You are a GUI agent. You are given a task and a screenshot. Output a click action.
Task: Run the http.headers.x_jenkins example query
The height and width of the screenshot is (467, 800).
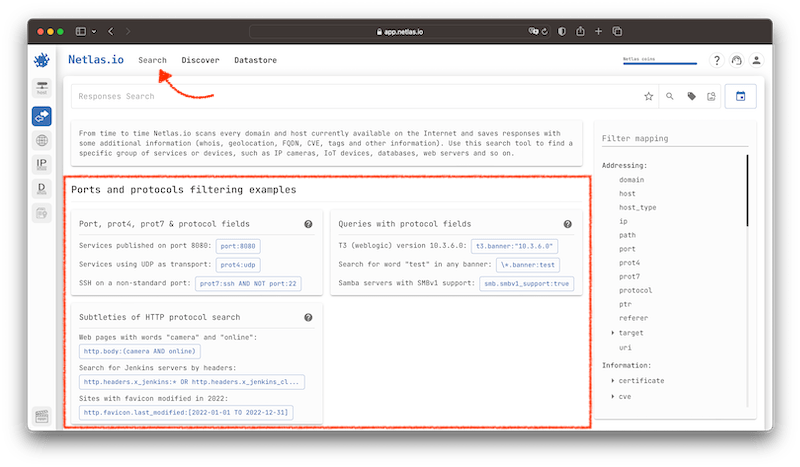click(191, 382)
